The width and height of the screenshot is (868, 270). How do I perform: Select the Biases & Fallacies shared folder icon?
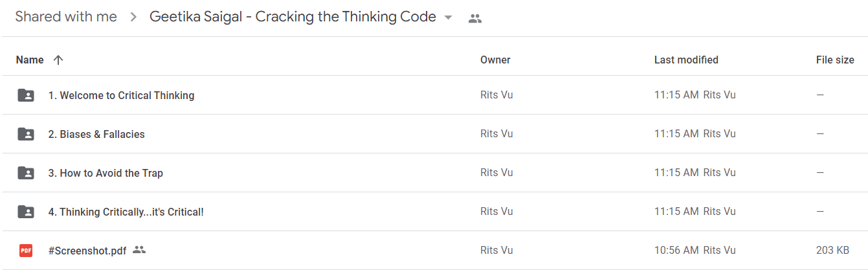[x=26, y=134]
